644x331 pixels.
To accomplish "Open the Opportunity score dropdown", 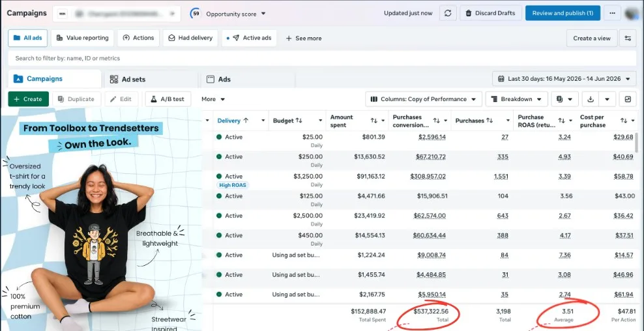I will click(236, 14).
